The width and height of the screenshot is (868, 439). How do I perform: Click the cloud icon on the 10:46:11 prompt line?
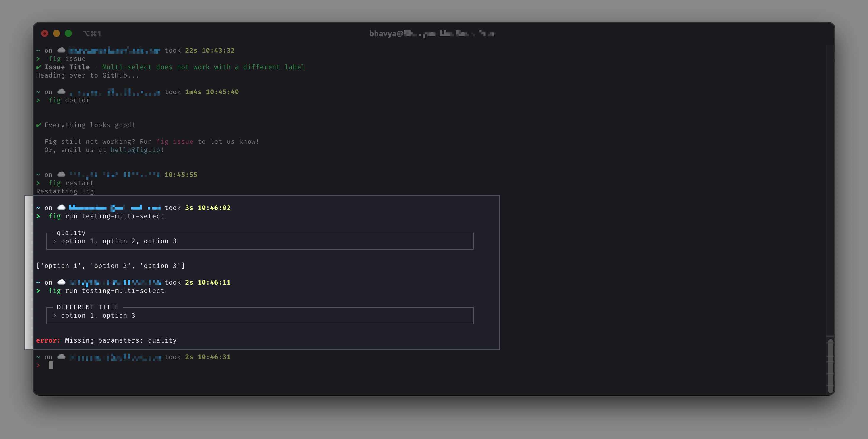click(x=61, y=282)
